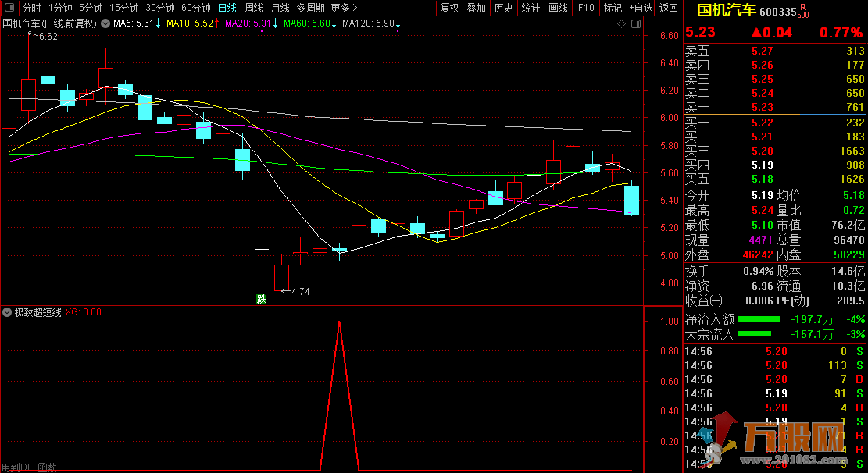Click the 最高 high price value 5.24
This screenshot has height=473, width=868.
coord(763,210)
